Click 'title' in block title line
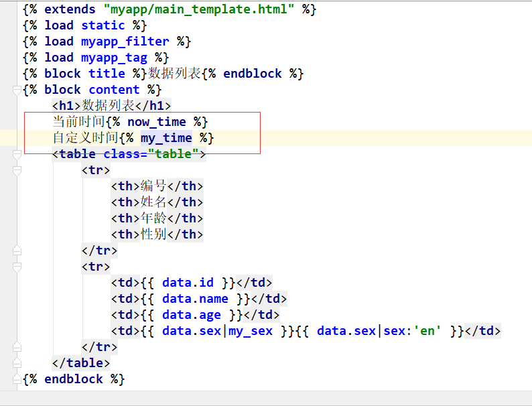Viewport: 532px width, 406px height. click(x=107, y=74)
